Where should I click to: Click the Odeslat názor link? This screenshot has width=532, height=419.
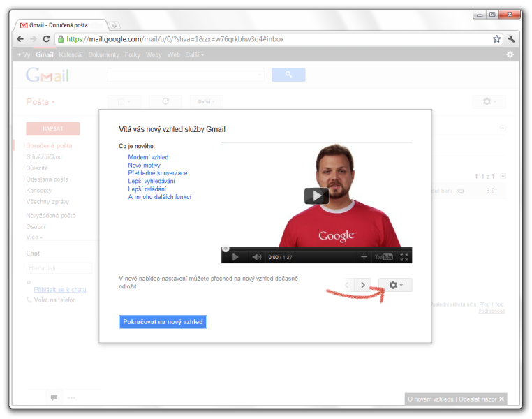click(478, 399)
